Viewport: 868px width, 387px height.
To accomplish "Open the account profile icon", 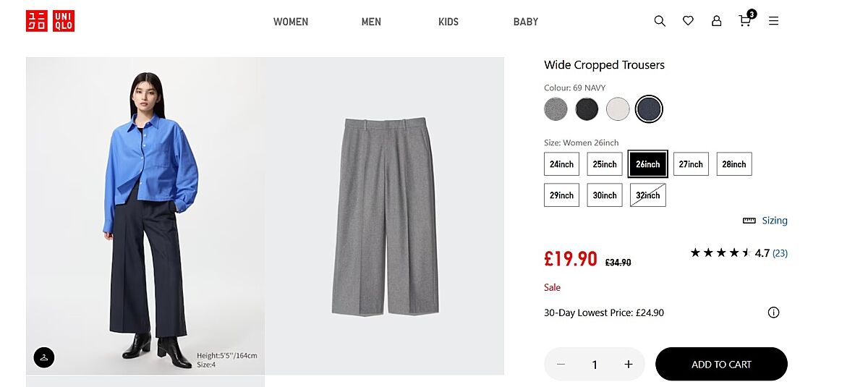I will [x=716, y=21].
